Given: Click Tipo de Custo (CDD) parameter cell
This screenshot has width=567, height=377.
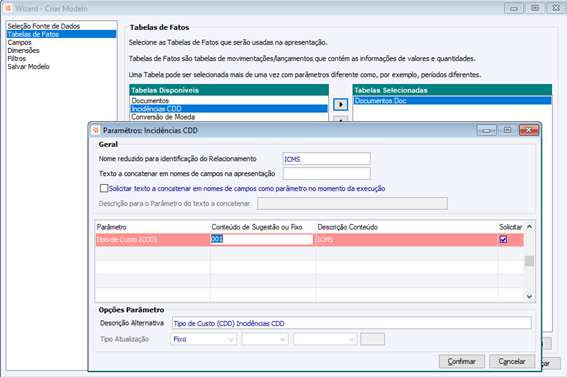Looking at the screenshot, I should coord(153,239).
